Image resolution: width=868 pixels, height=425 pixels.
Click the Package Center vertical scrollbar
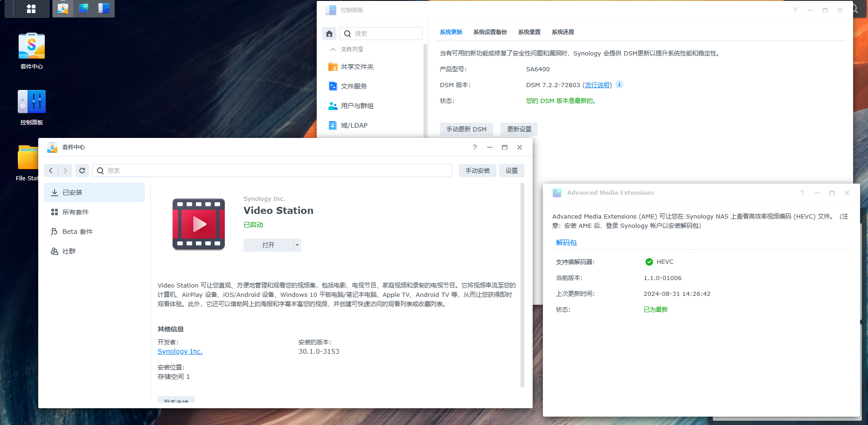coord(522,284)
